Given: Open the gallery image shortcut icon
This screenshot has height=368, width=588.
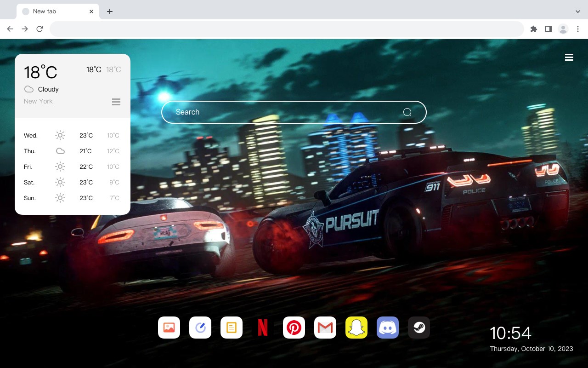Looking at the screenshot, I should click(169, 328).
